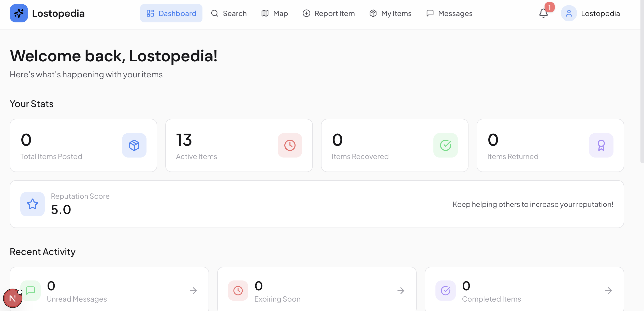The height and width of the screenshot is (311, 644).
Task: Click the Lostopedia sparkle logo icon
Action: (x=19, y=13)
